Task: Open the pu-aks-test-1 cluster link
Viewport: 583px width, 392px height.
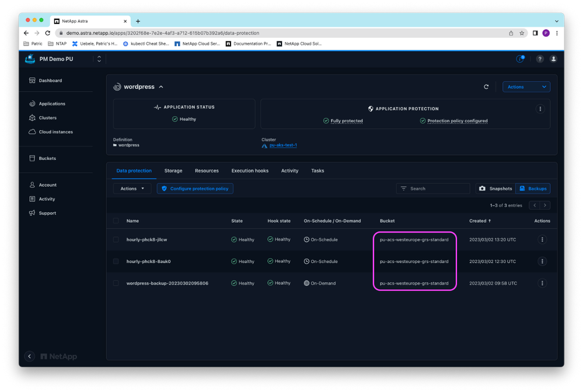Action: (283, 145)
